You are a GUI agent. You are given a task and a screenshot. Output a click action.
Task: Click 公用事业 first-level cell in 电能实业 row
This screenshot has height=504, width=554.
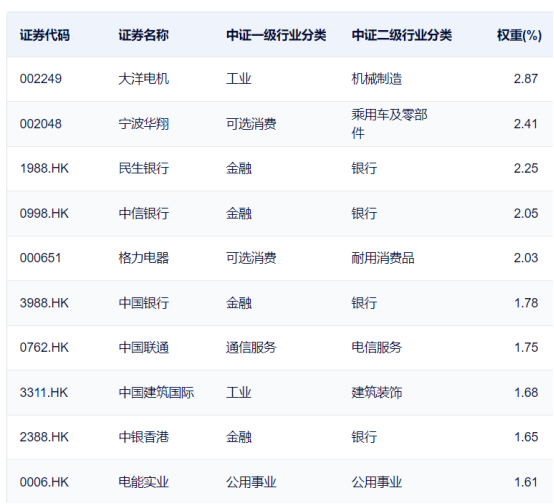251,482
